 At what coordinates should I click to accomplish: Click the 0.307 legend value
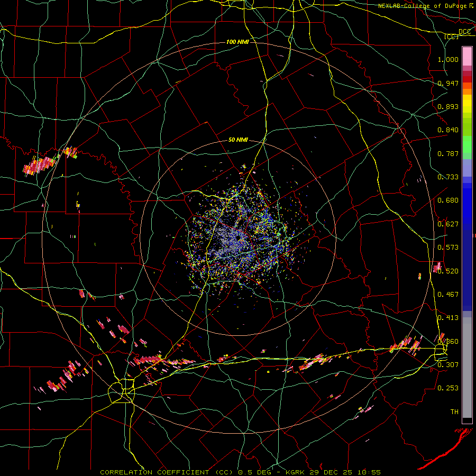[x=448, y=365]
